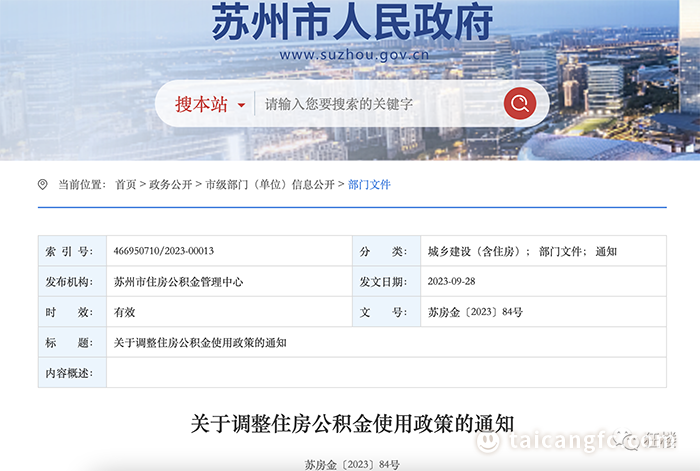Image resolution: width=700 pixels, height=471 pixels.
Task: Click the 有效 validity status cell
Action: point(229,312)
